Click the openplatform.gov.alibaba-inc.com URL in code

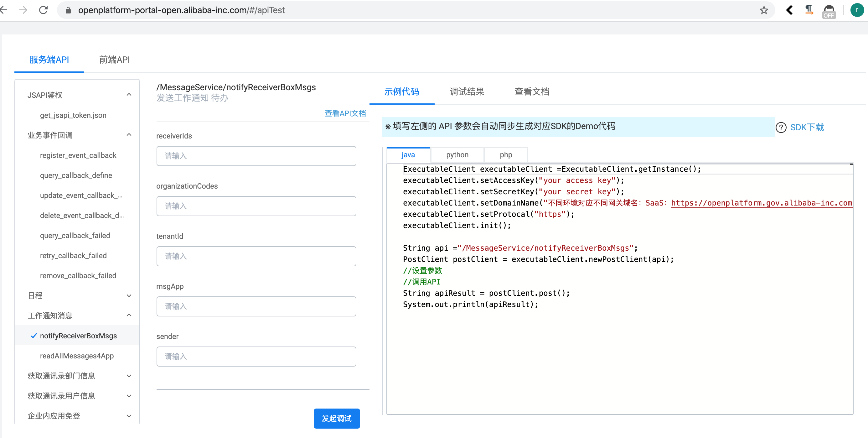pos(762,203)
